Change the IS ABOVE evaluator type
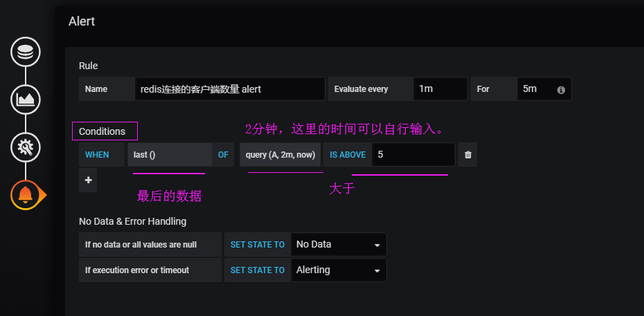Image resolution: width=644 pixels, height=316 pixels. (348, 154)
